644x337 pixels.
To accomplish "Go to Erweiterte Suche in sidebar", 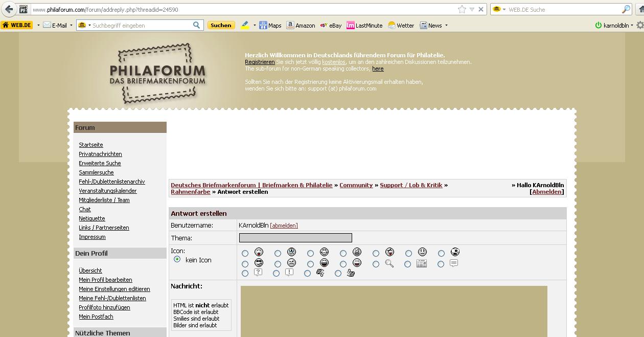I will point(100,163).
